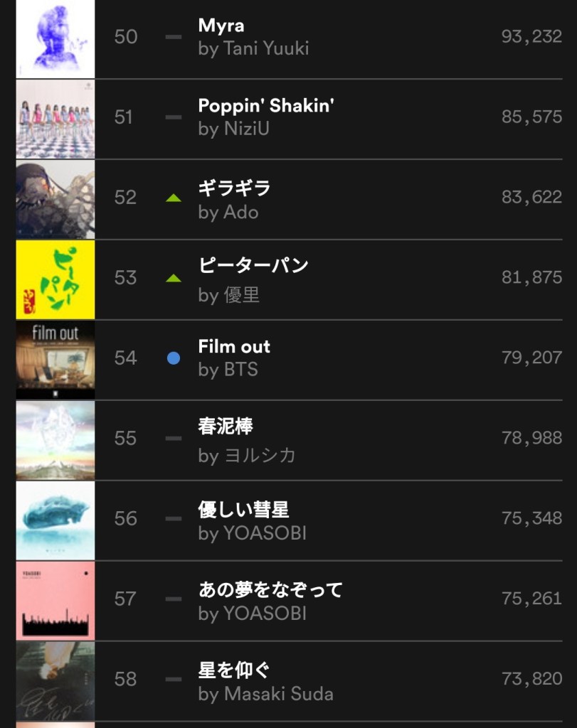This screenshot has width=577, height=728.
Task: Click the no-change dash beside 星を仰ぐ
Action: 174,680
